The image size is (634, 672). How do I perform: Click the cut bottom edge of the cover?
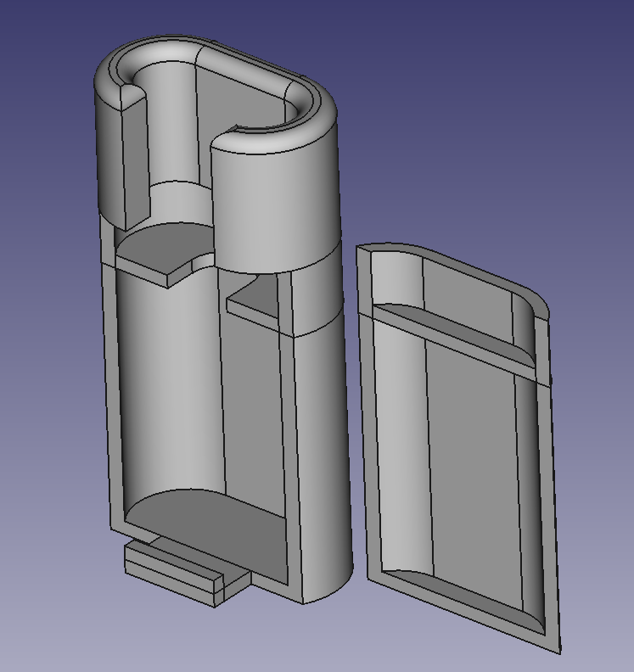(463, 615)
